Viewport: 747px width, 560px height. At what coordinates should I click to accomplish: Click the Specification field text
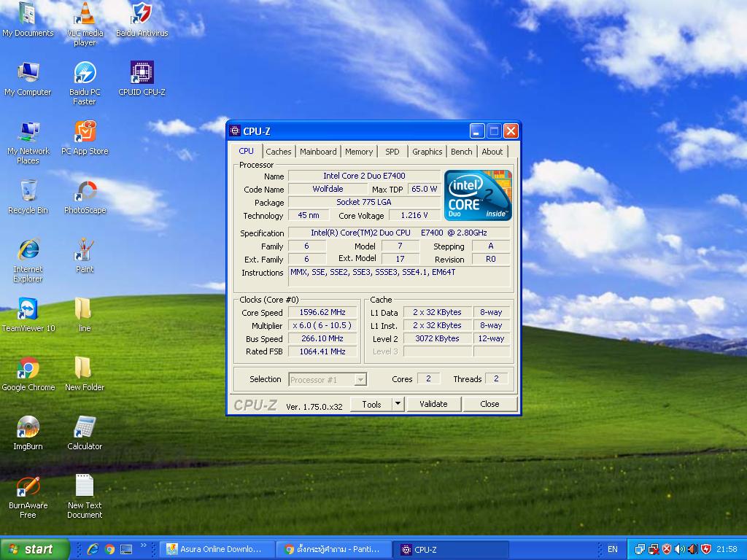tap(399, 233)
